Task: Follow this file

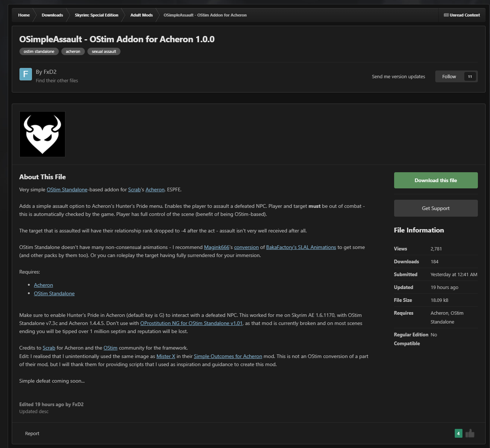Action: pos(449,76)
